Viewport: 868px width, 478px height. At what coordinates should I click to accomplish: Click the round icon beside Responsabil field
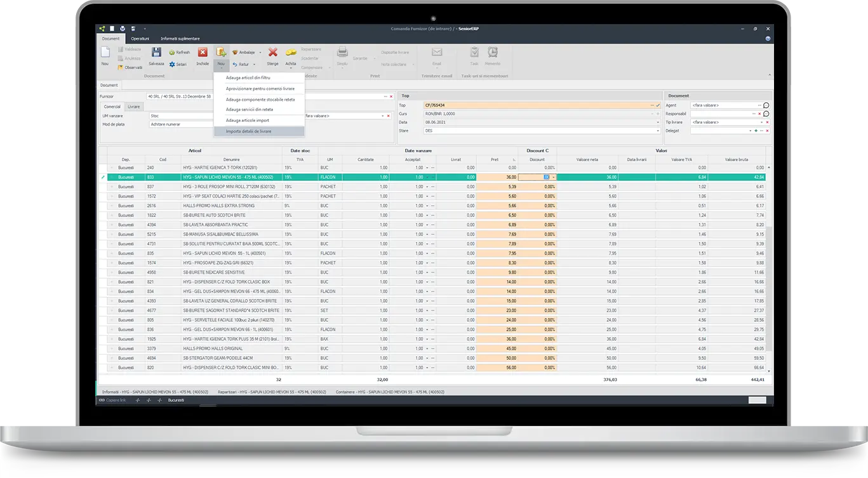click(766, 114)
